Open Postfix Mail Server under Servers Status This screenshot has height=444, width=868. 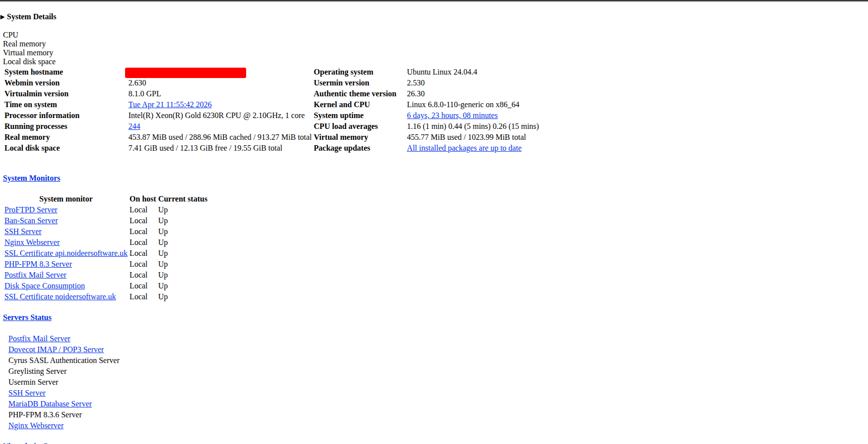click(x=39, y=339)
